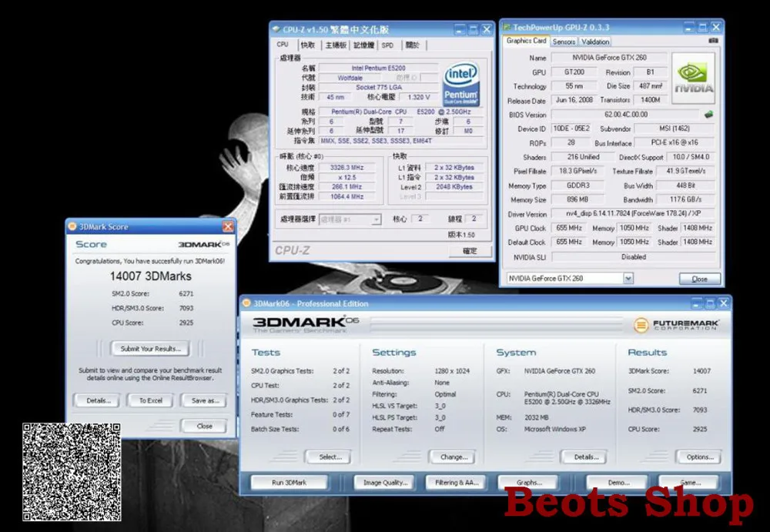The height and width of the screenshot is (532, 770).
Task: Click the Bandwidth 117.6 GB/s value
Action: click(685, 200)
